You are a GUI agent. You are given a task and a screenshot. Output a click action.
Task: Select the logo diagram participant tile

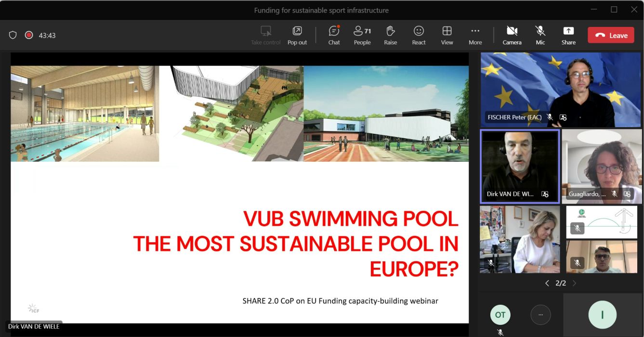[602, 222]
